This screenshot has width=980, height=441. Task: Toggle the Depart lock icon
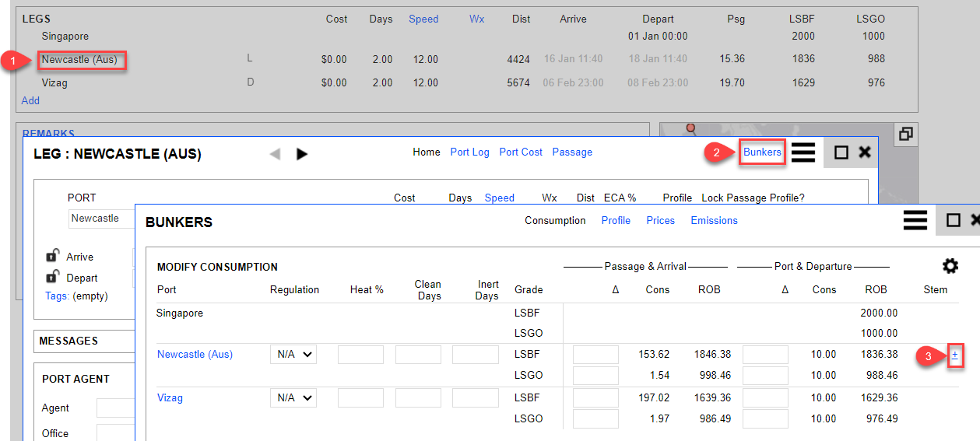(53, 277)
